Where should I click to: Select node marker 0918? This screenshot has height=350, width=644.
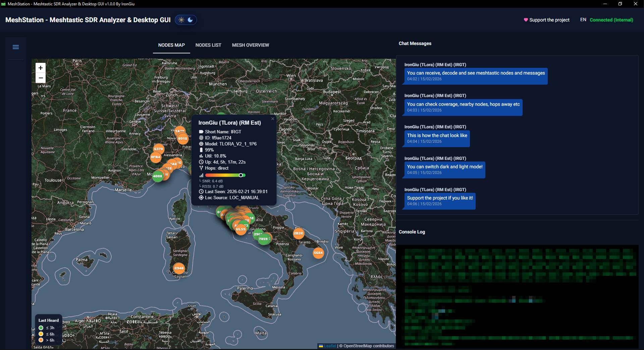[x=183, y=138]
